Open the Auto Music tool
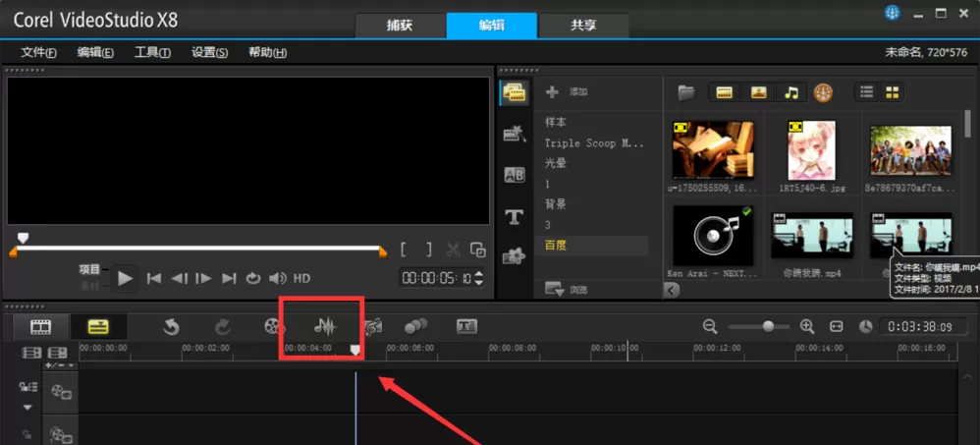The image size is (980, 445). 373,326
